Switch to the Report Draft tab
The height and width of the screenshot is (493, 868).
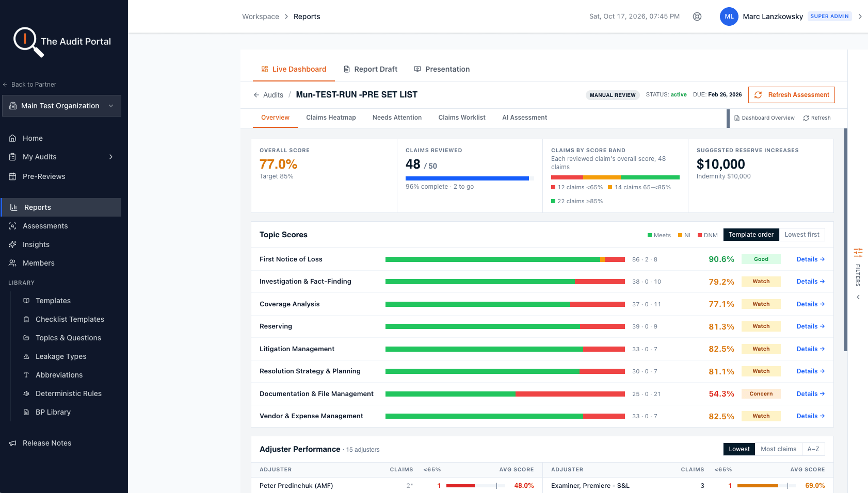pos(371,69)
